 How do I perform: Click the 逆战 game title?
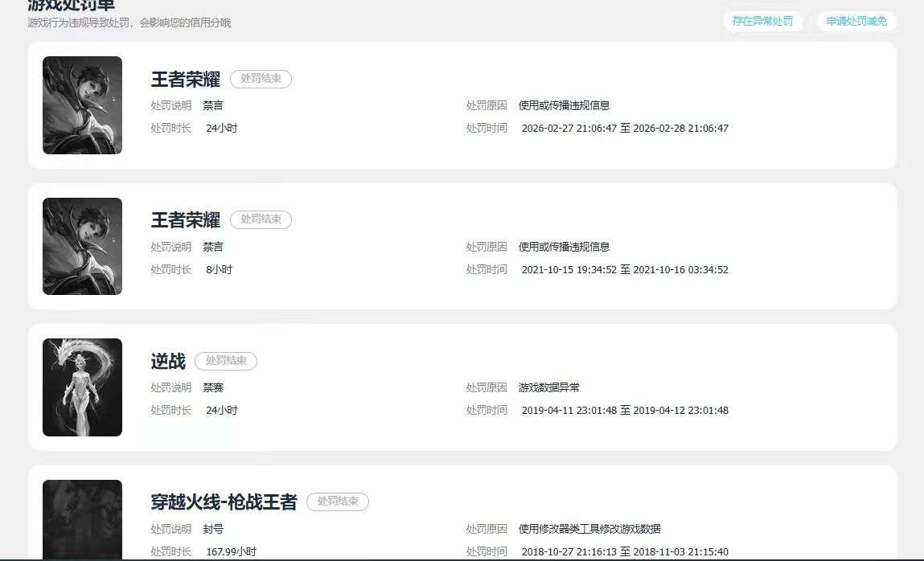(x=168, y=361)
